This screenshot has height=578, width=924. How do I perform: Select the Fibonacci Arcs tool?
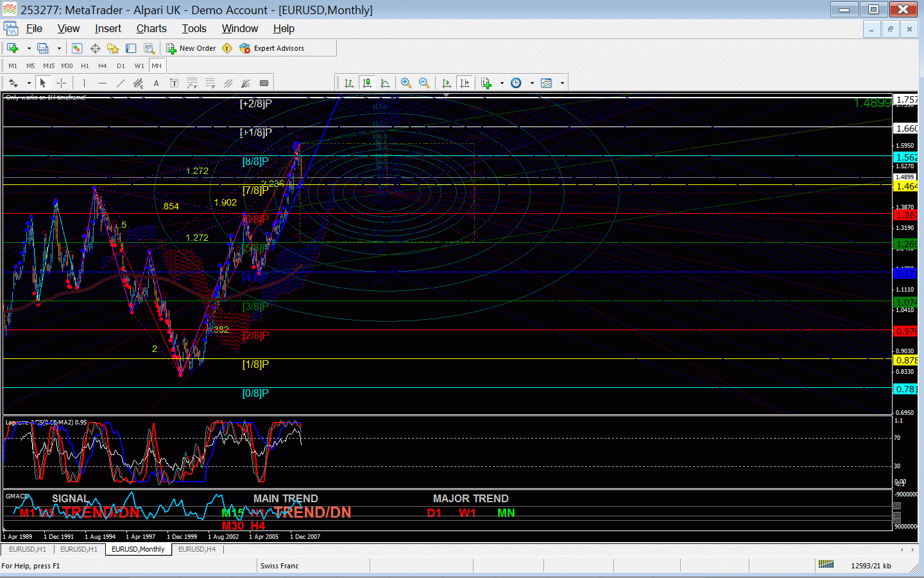pos(192,83)
